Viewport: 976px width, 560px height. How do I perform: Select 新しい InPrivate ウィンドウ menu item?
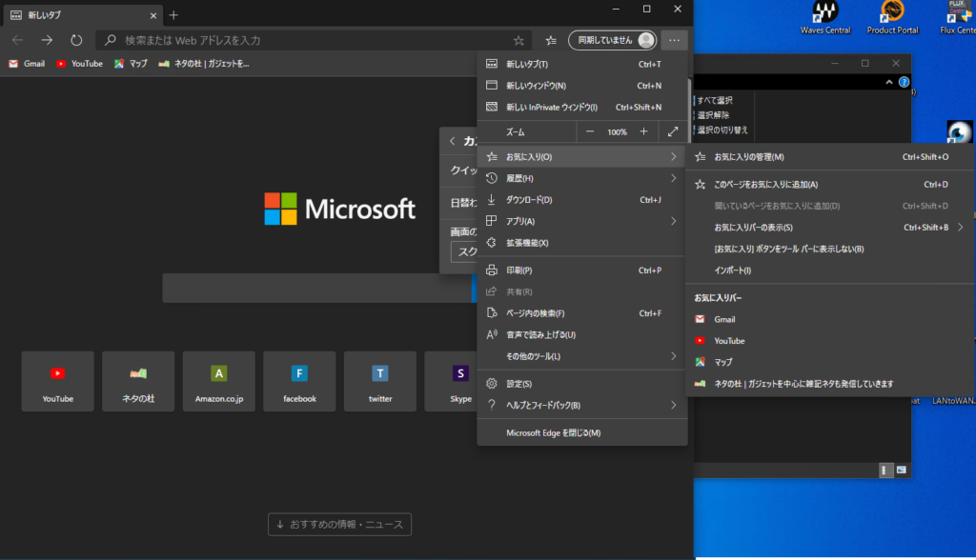pos(582,107)
